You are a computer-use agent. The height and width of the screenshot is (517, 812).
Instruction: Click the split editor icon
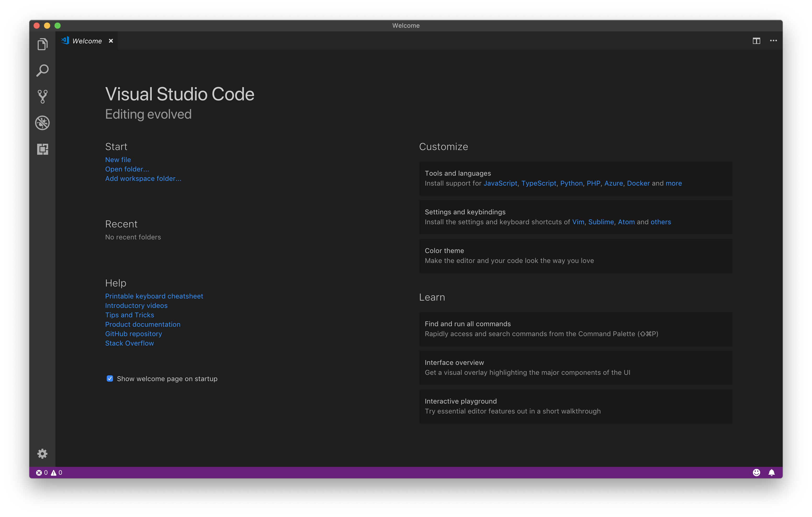pos(756,41)
